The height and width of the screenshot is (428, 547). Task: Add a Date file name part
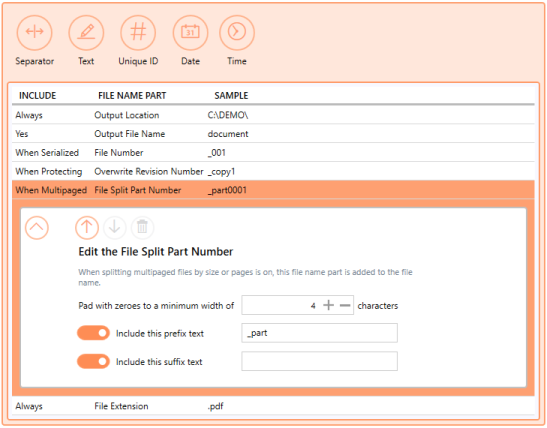click(190, 32)
